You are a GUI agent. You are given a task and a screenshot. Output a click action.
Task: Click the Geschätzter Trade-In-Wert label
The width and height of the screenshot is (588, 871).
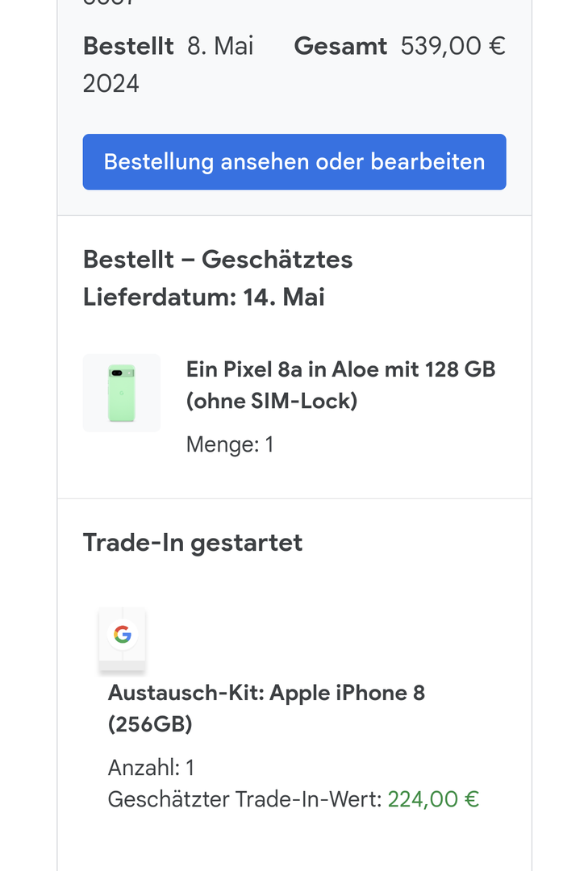244,799
